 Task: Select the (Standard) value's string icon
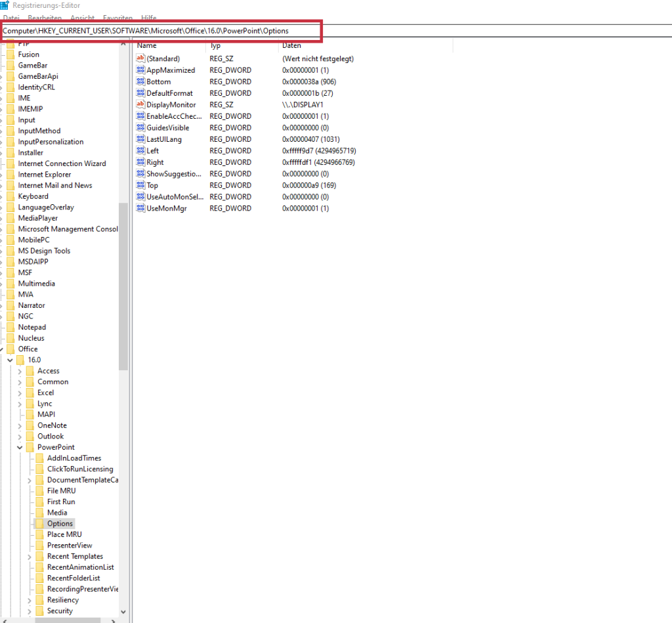pyautogui.click(x=140, y=58)
